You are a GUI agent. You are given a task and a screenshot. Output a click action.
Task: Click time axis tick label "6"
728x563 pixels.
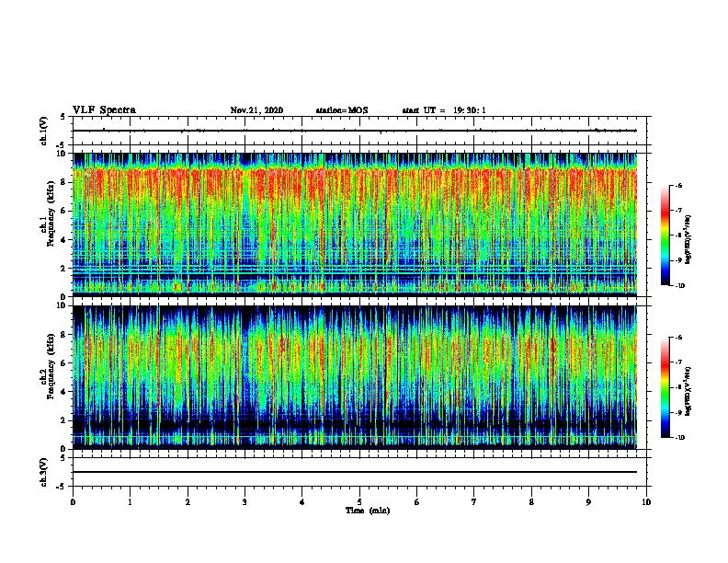(x=417, y=502)
